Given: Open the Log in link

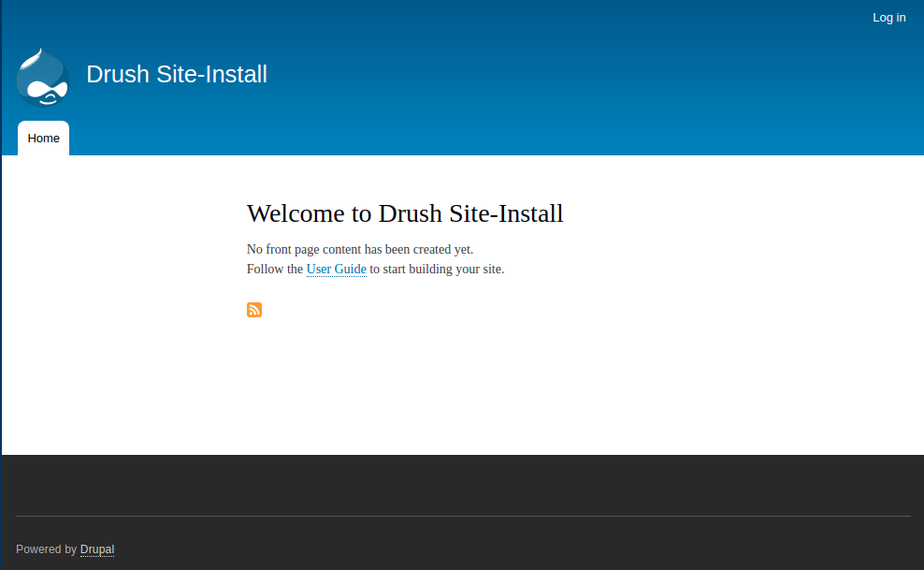Looking at the screenshot, I should [888, 18].
